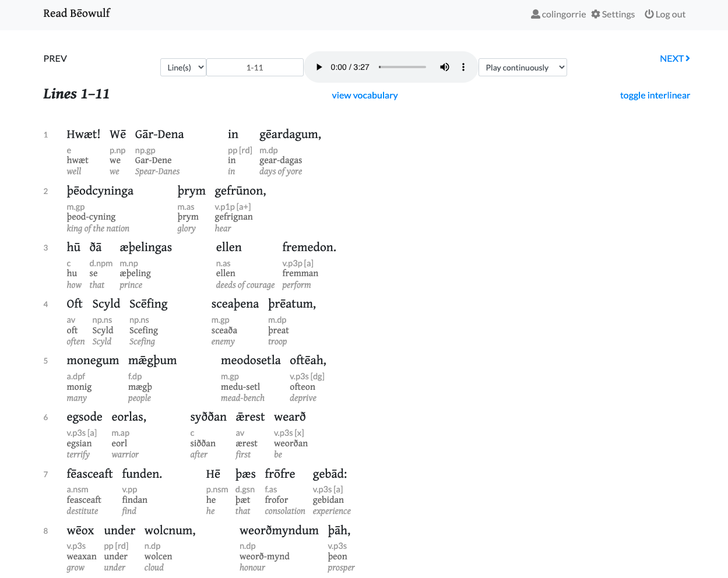Click the word þrēatum

(x=292, y=304)
